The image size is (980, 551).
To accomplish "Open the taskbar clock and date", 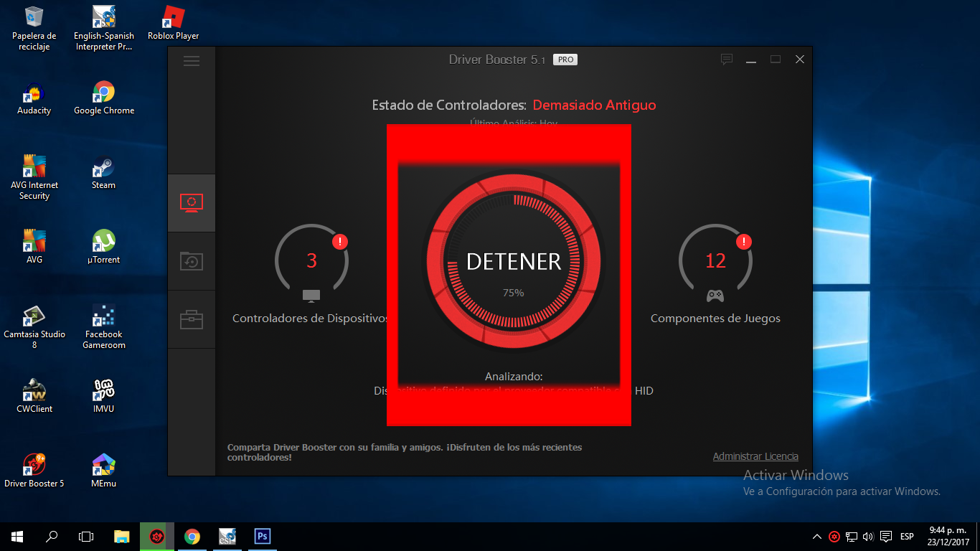I will (x=947, y=537).
